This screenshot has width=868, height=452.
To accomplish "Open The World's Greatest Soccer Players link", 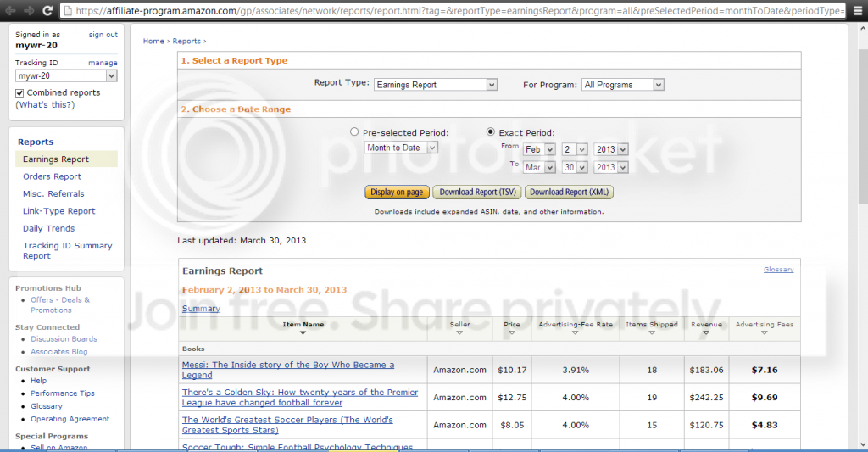I will [287, 425].
